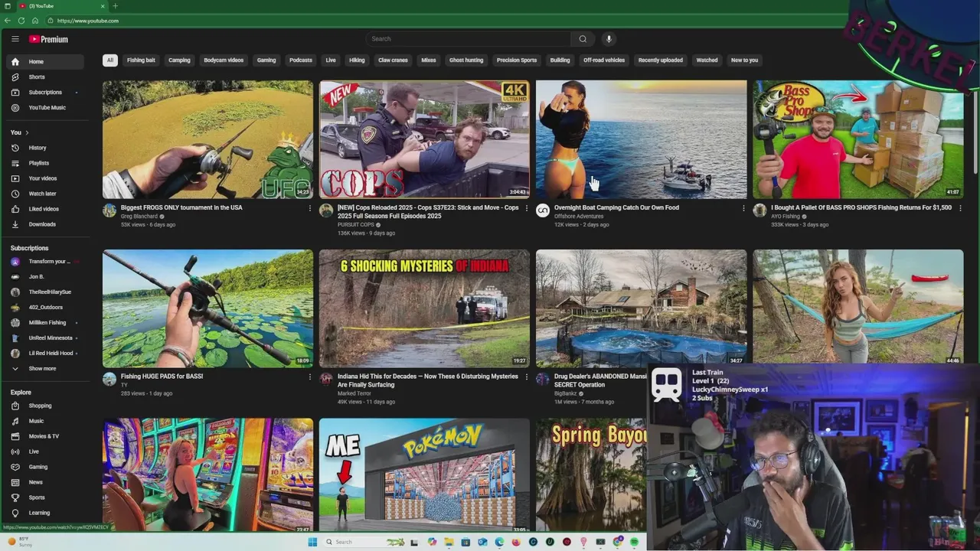Open Learning under Explore
This screenshot has height=551, width=980.
46,513
